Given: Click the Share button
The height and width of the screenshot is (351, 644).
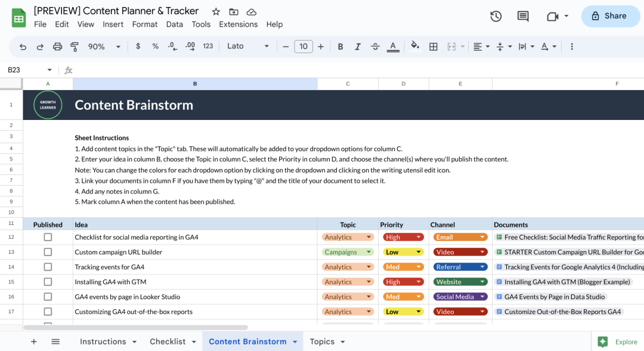Looking at the screenshot, I should tap(610, 16).
